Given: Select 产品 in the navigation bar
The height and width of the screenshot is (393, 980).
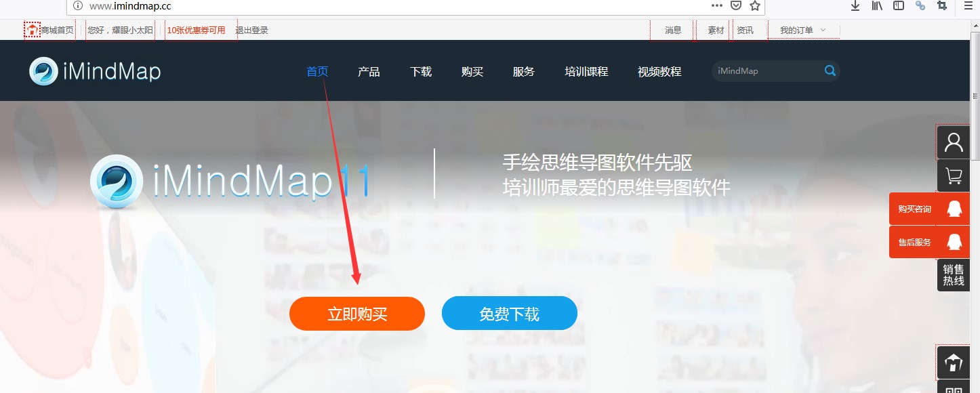Looking at the screenshot, I should pos(369,70).
